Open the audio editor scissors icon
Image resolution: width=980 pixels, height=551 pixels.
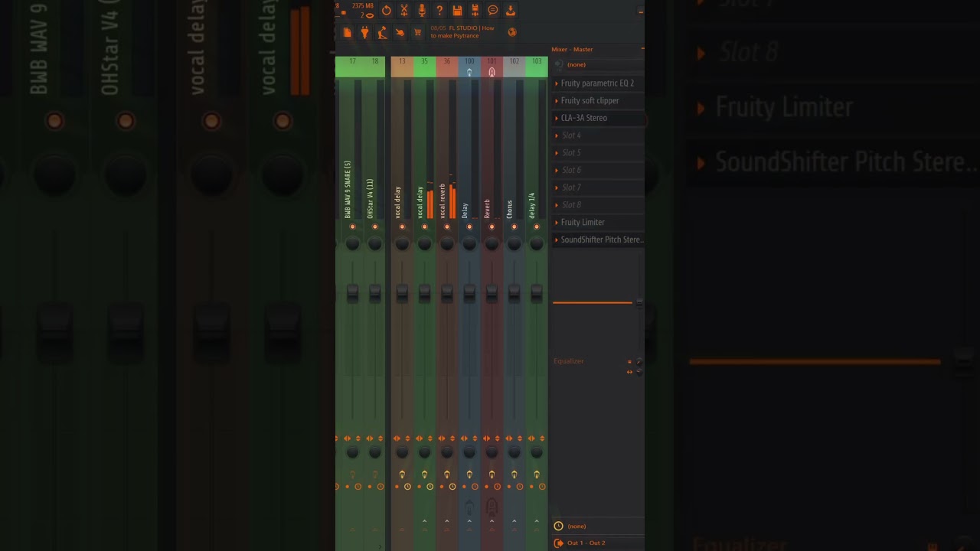point(404,11)
